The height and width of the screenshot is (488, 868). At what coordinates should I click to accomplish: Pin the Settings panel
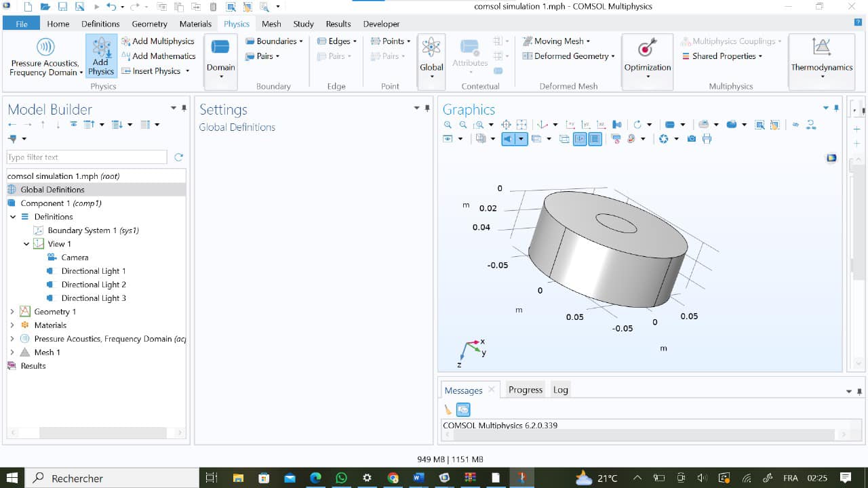[x=427, y=108]
